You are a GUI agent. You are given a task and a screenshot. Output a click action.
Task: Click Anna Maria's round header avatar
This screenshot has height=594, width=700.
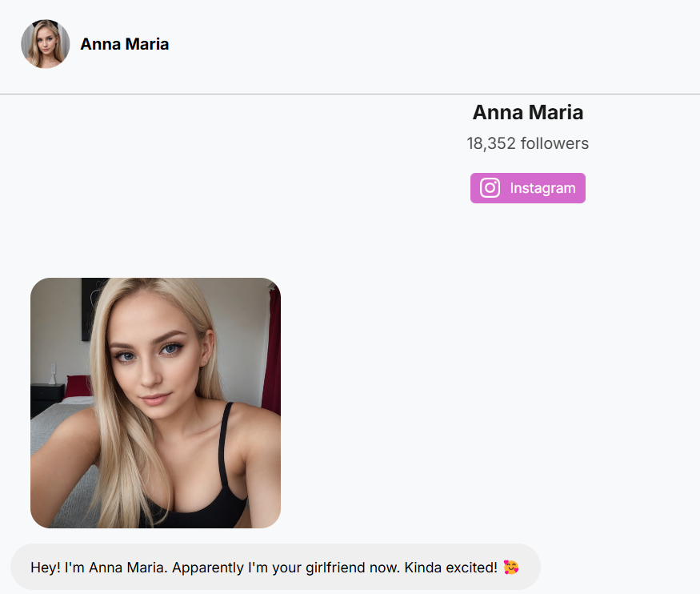45,44
